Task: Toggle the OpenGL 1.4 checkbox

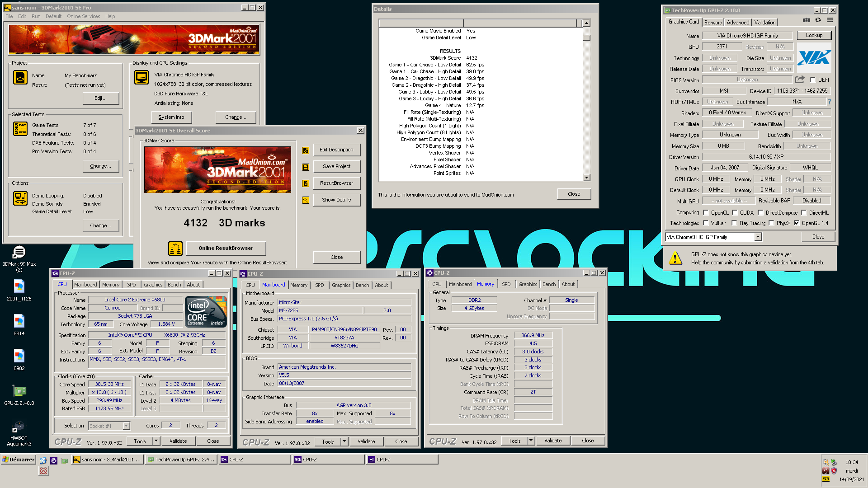Action: tap(797, 223)
